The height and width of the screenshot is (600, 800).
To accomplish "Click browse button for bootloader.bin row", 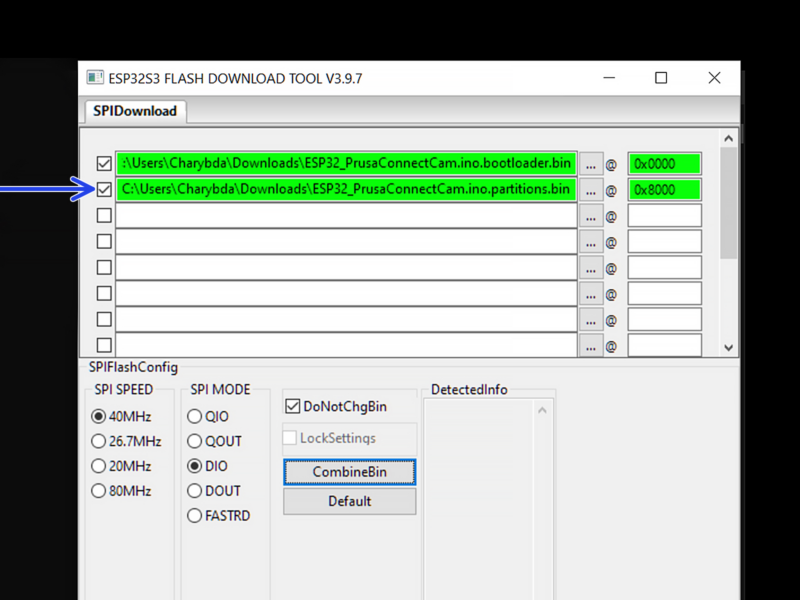I will pyautogui.click(x=590, y=164).
